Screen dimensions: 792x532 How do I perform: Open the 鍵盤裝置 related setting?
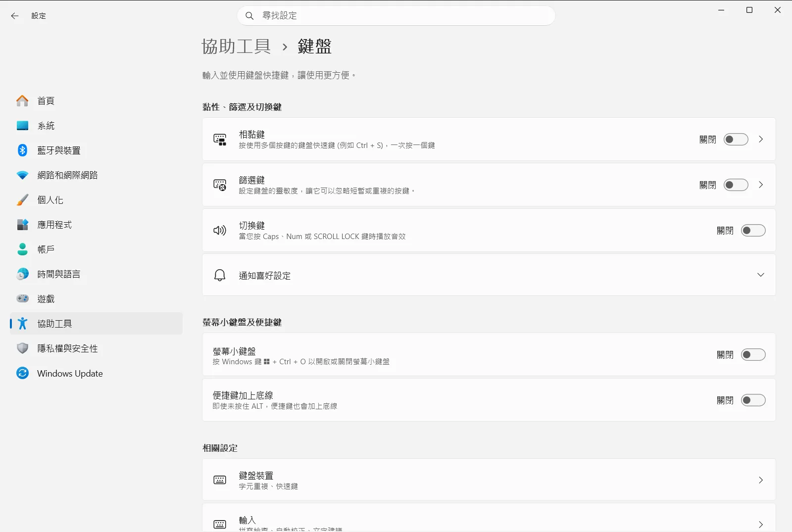click(489, 480)
